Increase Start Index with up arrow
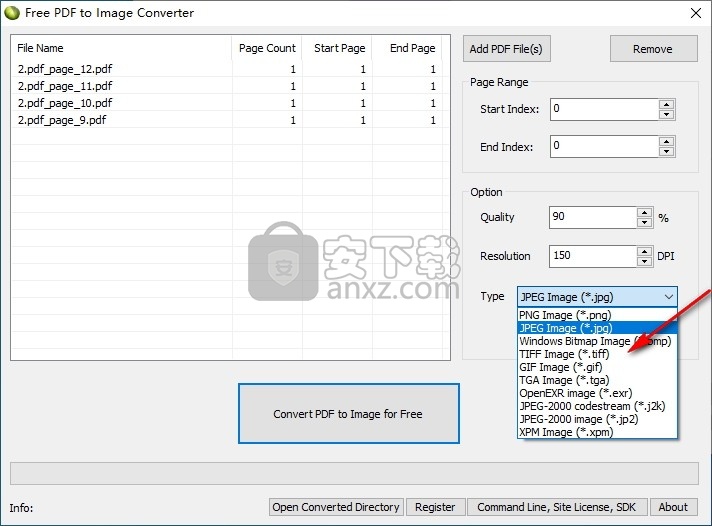 coord(667,104)
